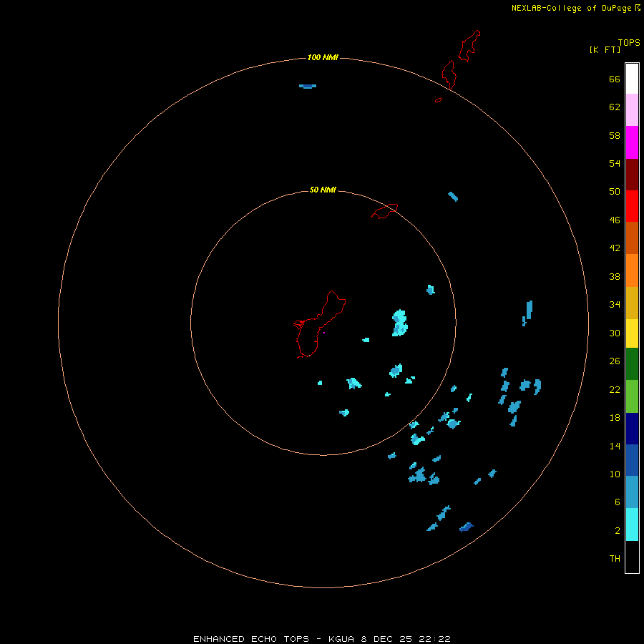
Task: Select the light green legend swatch
Action: click(x=632, y=396)
